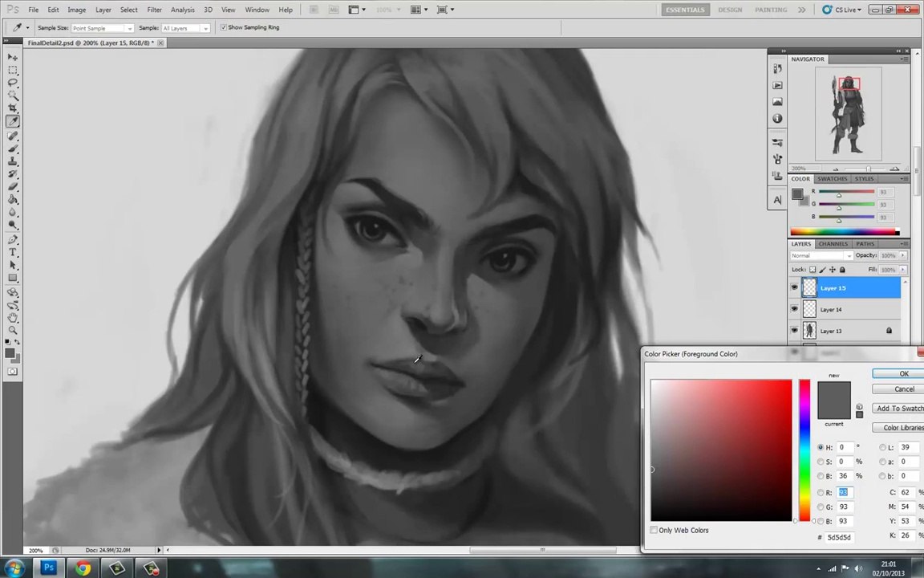
Task: Click OK in Color Picker
Action: [x=899, y=373]
